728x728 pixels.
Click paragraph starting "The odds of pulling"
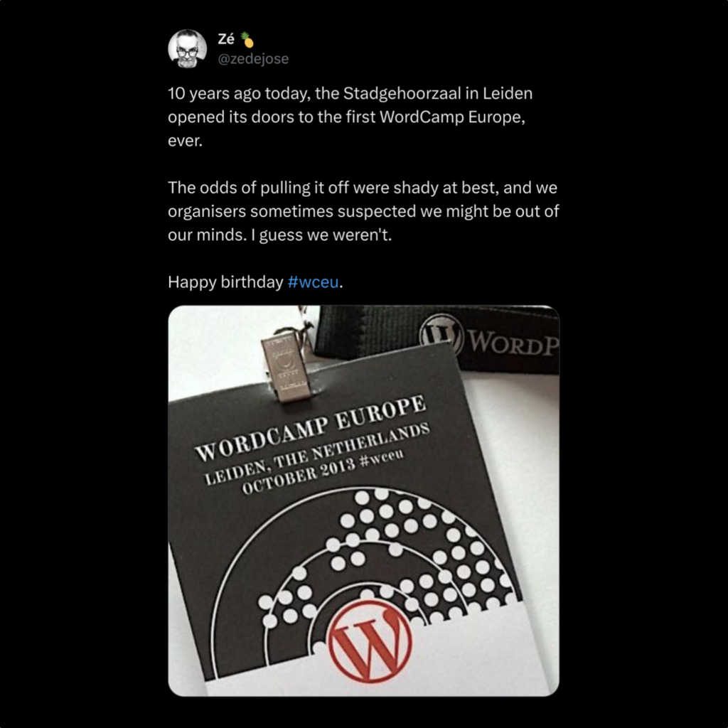pyautogui.click(x=363, y=211)
